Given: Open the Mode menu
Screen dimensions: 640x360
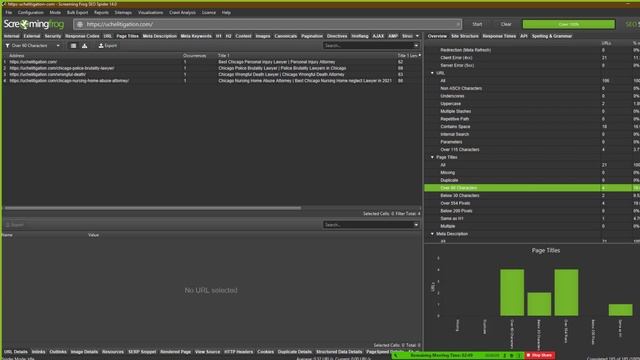Looking at the screenshot, I should (55, 13).
